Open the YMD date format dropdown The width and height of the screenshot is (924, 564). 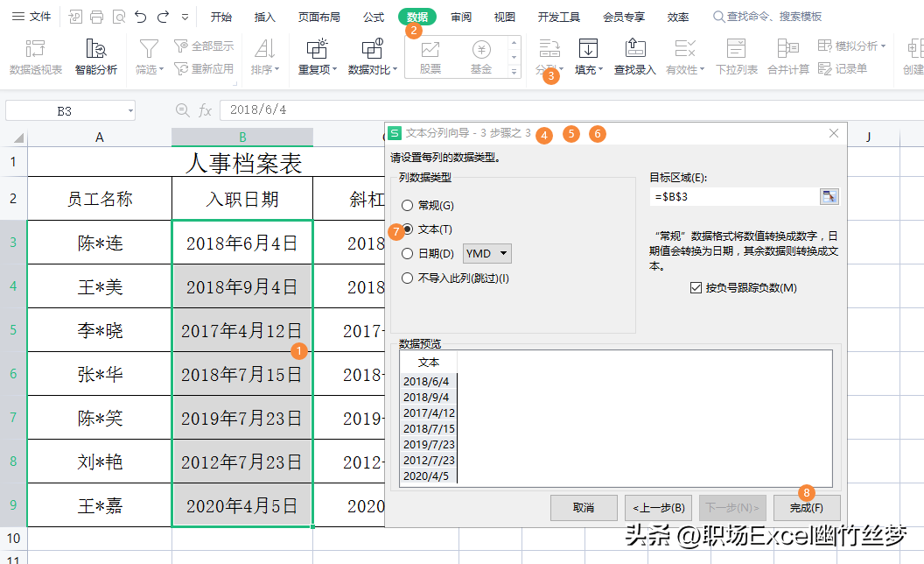(x=487, y=254)
